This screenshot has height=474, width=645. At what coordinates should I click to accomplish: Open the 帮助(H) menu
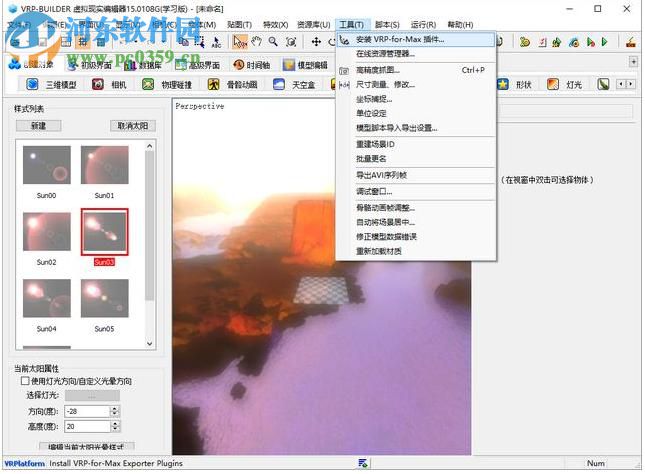[x=460, y=25]
